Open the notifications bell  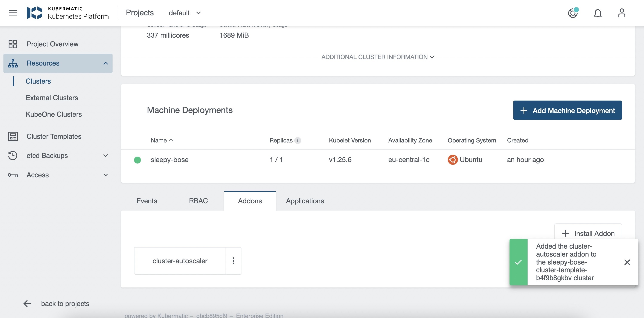(x=598, y=13)
